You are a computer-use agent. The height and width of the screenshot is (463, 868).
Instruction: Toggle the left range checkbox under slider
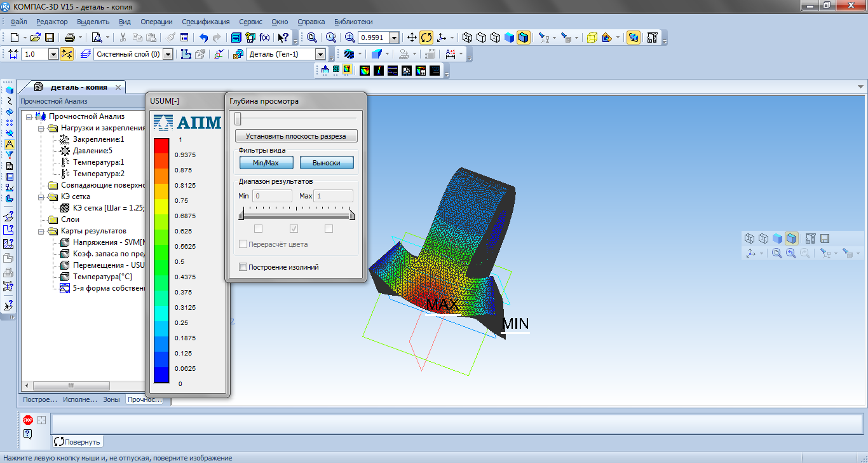258,229
